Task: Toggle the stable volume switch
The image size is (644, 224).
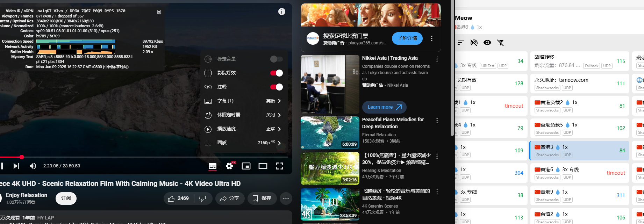Action: (277, 59)
